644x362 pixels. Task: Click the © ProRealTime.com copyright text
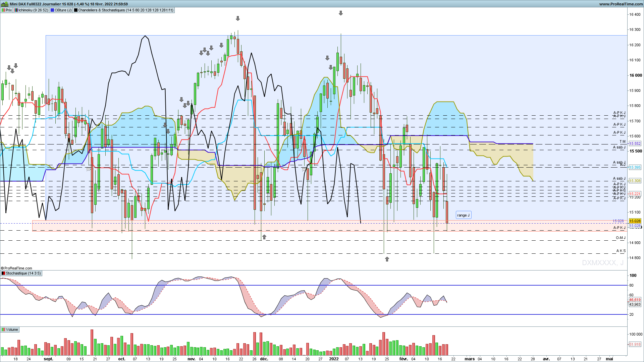pos(16,268)
